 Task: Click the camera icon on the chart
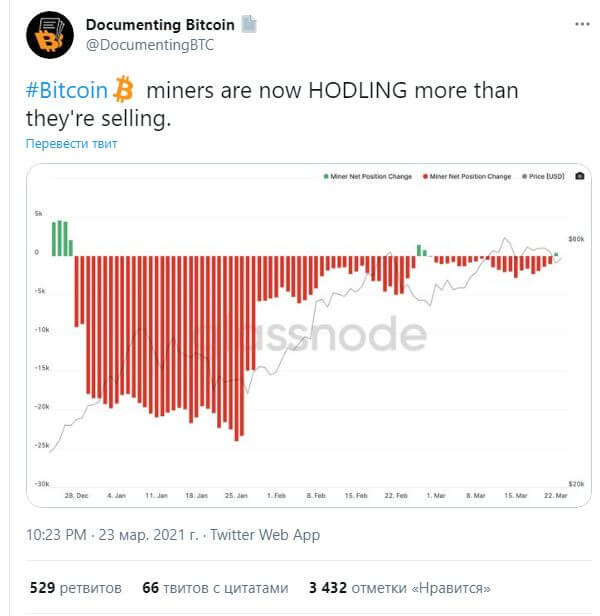point(580,176)
